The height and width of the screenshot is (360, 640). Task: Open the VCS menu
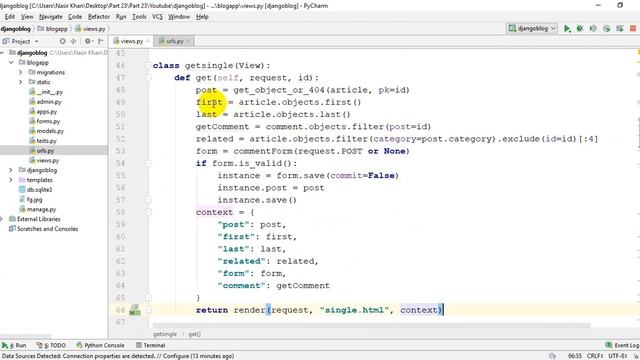point(157,17)
